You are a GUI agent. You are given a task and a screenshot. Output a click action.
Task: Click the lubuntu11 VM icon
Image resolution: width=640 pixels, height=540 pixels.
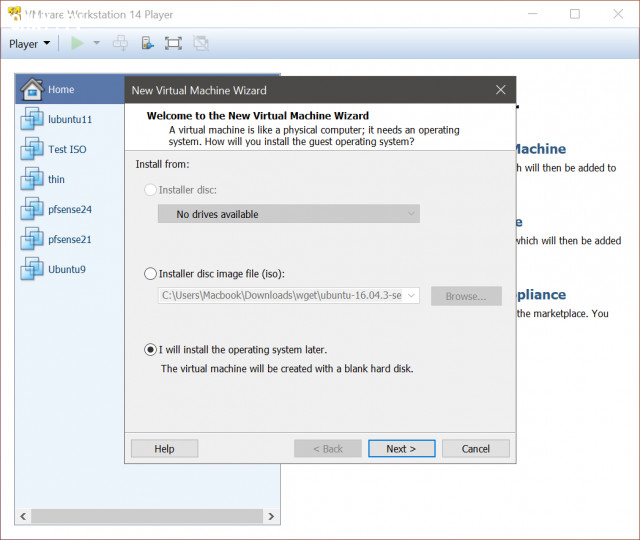click(32, 119)
